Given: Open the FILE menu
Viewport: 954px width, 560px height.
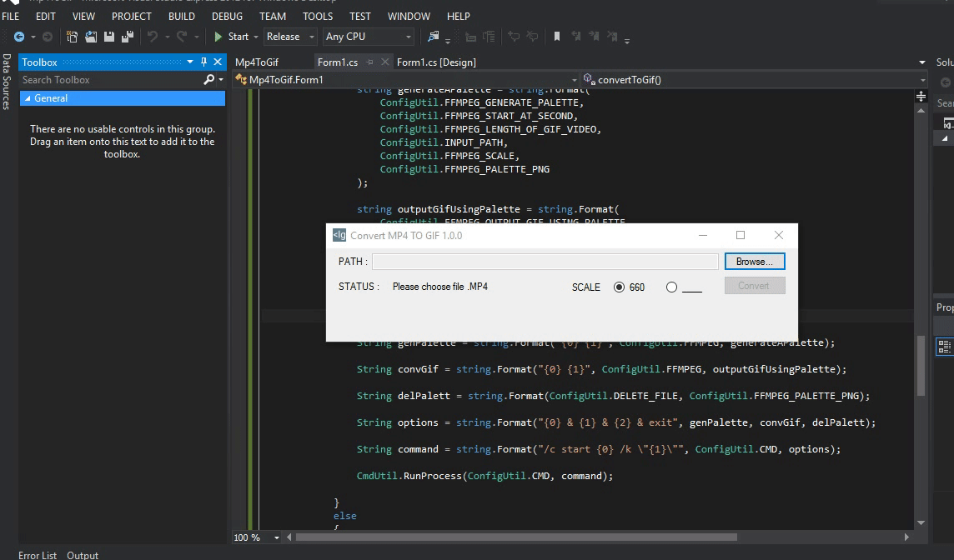Looking at the screenshot, I should coord(11,17).
